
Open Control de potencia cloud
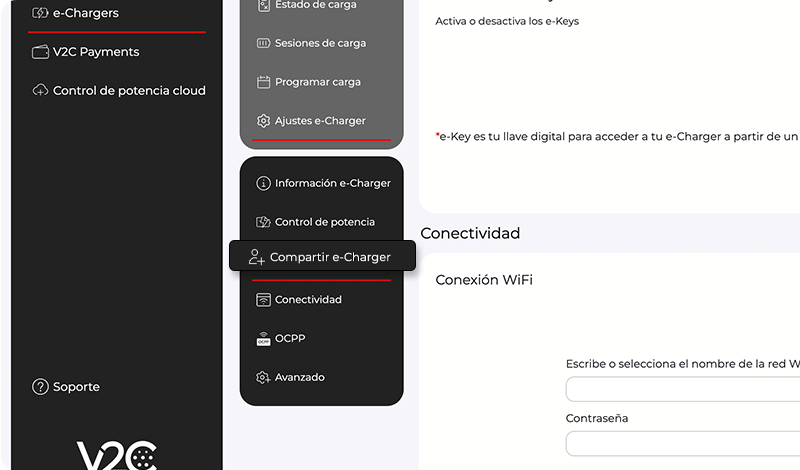point(129,91)
